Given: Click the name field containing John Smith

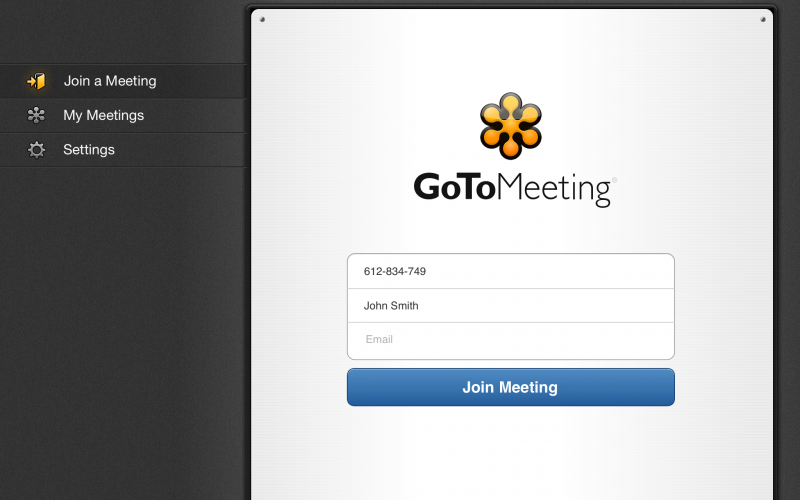Looking at the screenshot, I should point(511,306).
